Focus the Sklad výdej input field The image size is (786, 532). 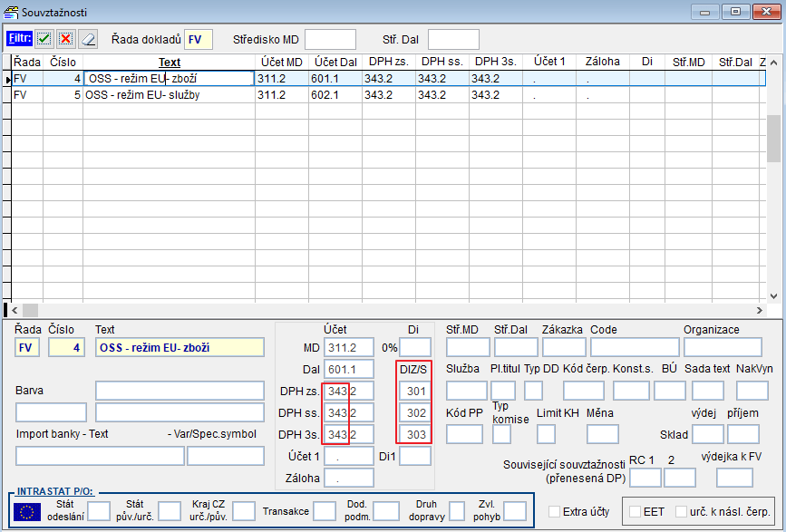click(x=708, y=434)
